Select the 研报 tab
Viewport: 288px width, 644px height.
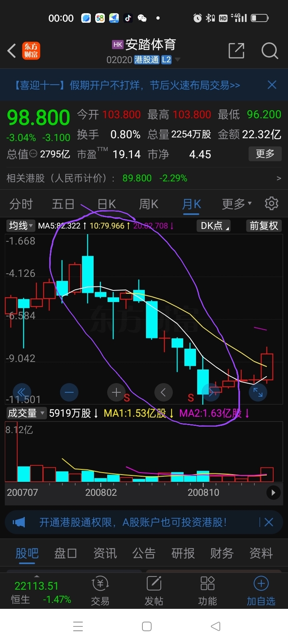[x=183, y=553]
